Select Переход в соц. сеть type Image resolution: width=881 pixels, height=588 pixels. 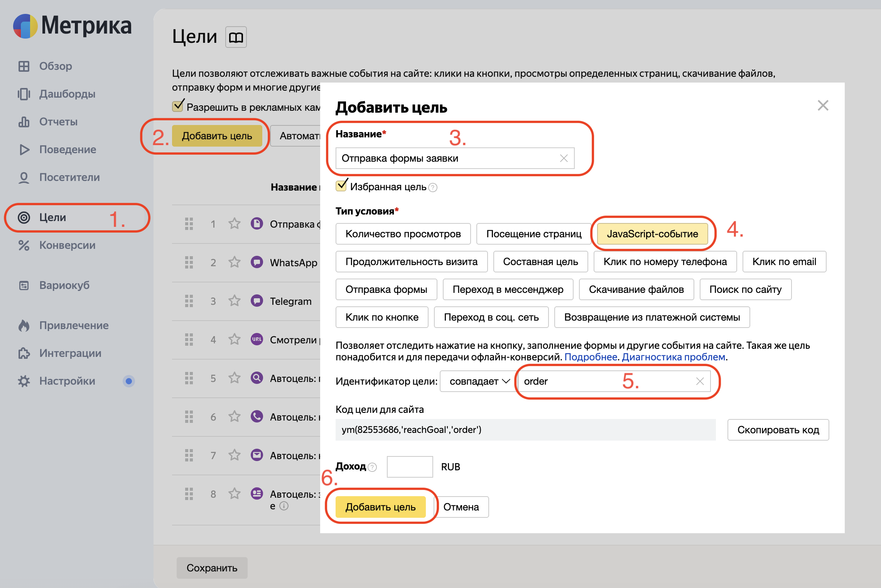(491, 317)
